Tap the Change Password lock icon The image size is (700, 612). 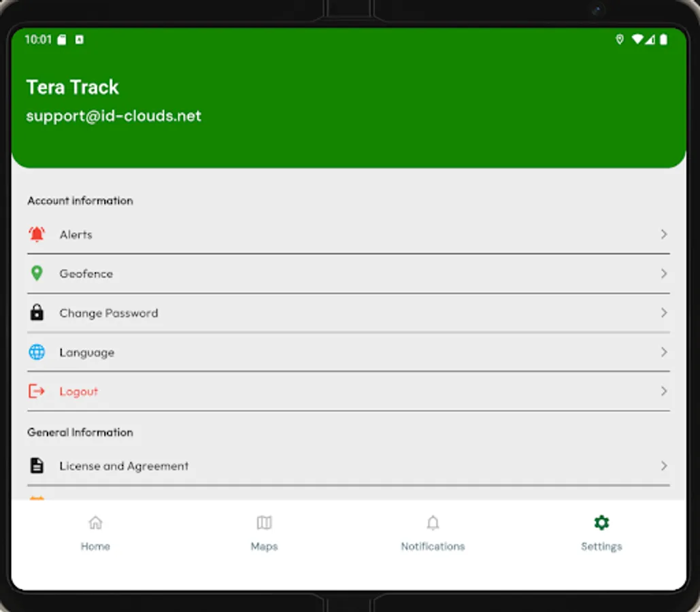pyautogui.click(x=37, y=313)
